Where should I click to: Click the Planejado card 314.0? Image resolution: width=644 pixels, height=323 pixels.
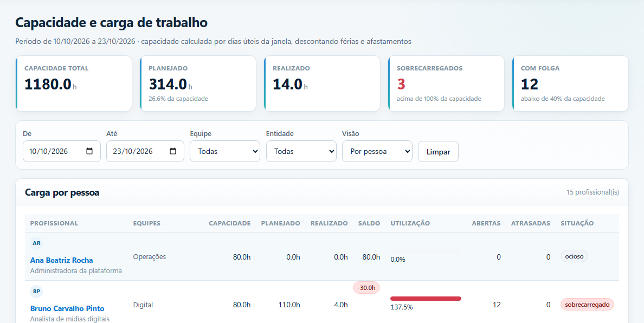198,83
